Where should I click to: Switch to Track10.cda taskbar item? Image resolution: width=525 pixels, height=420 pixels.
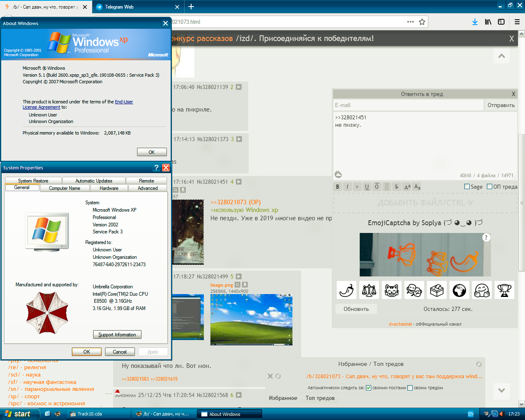pyautogui.click(x=99, y=414)
